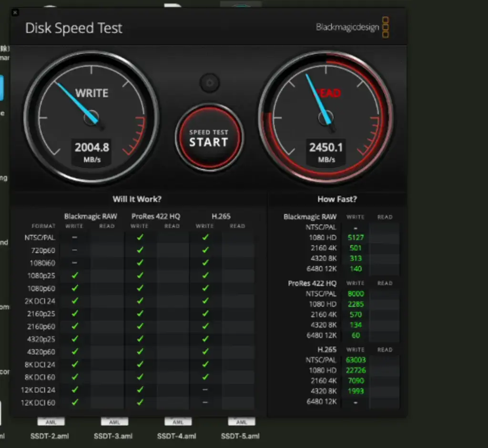Click the 2004.8 MB/s write readout

pyautogui.click(x=92, y=152)
